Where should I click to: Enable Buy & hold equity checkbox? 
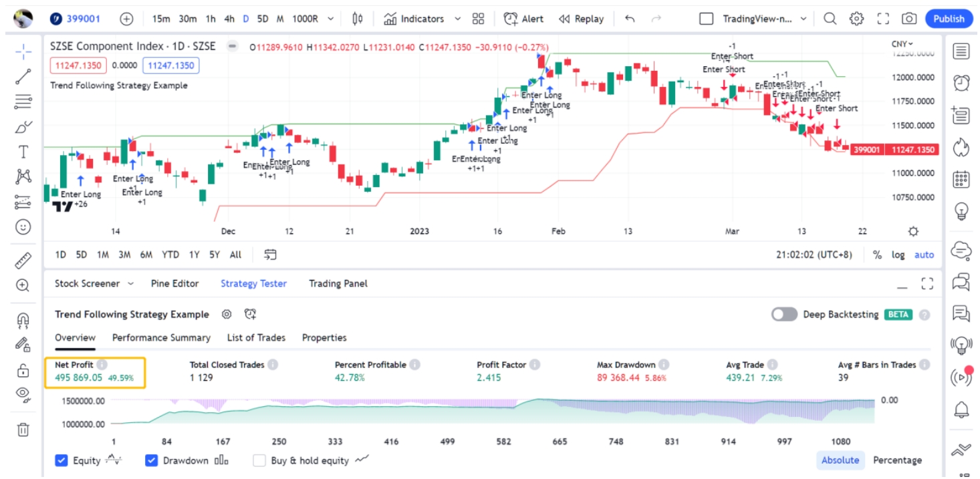tap(259, 460)
